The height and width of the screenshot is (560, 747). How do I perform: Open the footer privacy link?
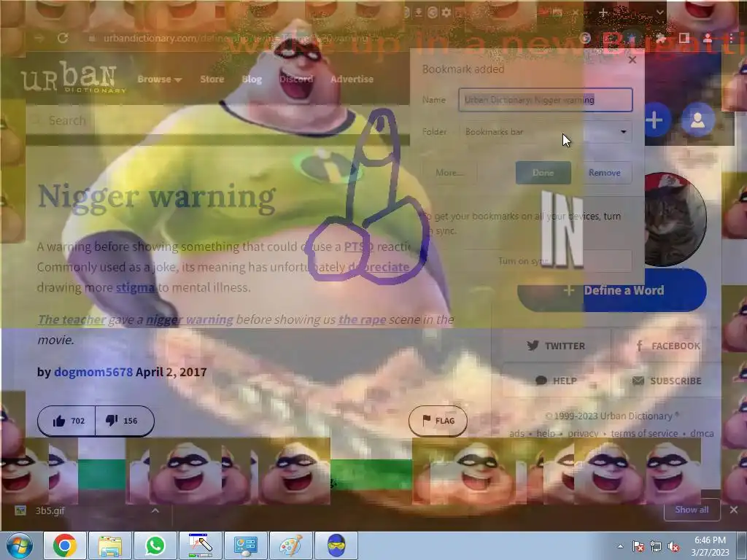tap(583, 433)
